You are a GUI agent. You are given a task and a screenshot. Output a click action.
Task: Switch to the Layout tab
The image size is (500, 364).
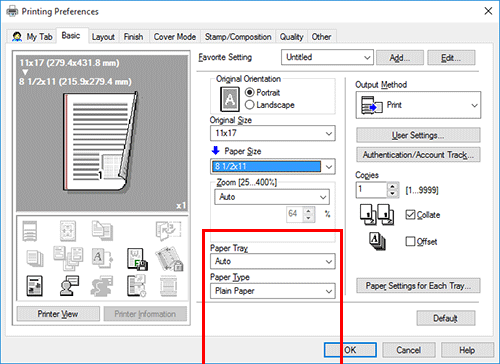pos(103,37)
